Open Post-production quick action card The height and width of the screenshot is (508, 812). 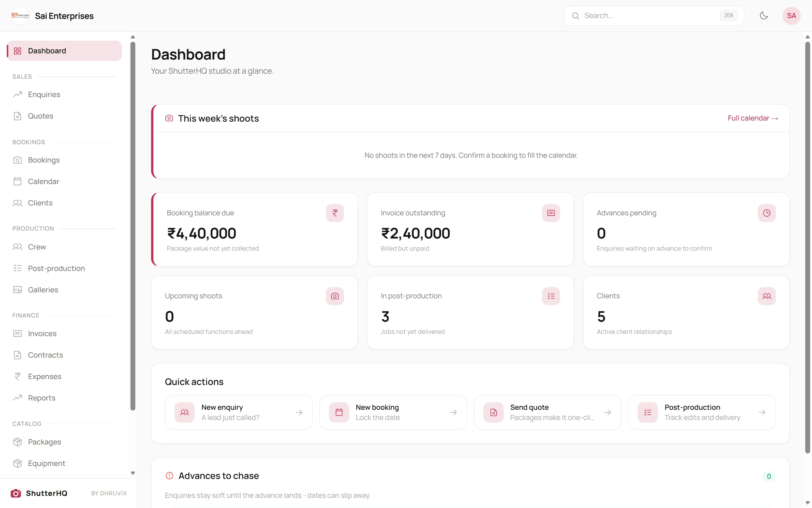(x=701, y=412)
